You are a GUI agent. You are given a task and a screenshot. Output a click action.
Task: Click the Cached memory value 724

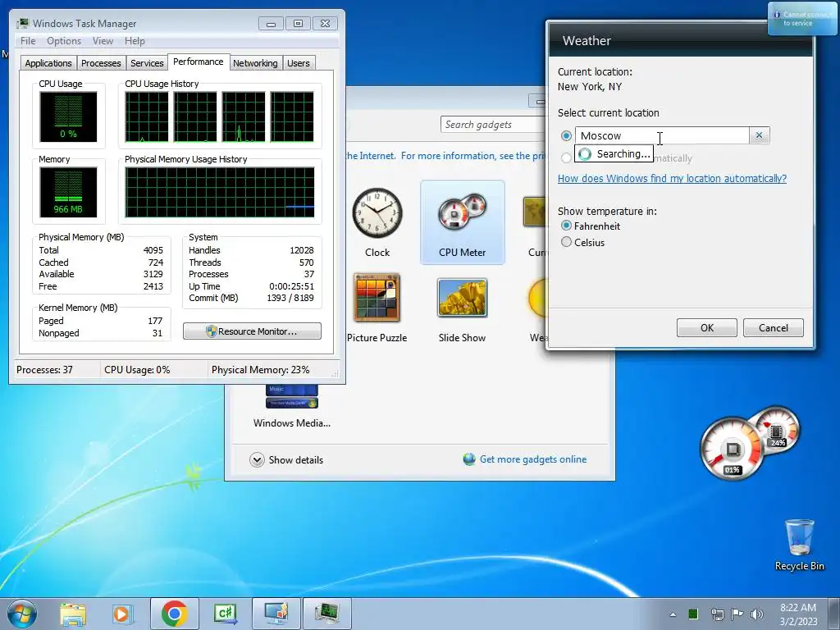(x=156, y=262)
